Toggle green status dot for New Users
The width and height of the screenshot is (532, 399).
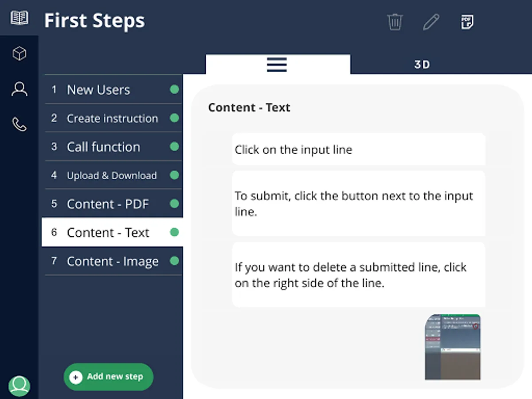pos(174,90)
